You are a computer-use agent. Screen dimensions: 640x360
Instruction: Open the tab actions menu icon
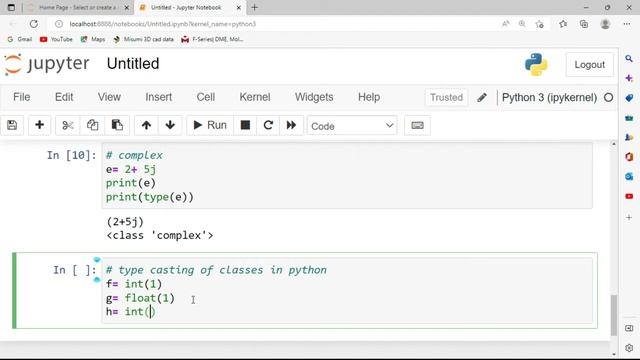(11, 7)
